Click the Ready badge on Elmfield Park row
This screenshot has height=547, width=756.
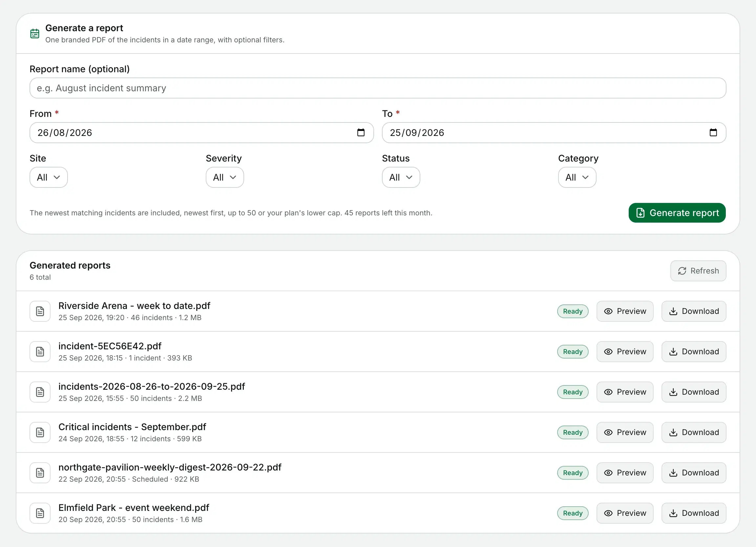(x=573, y=513)
